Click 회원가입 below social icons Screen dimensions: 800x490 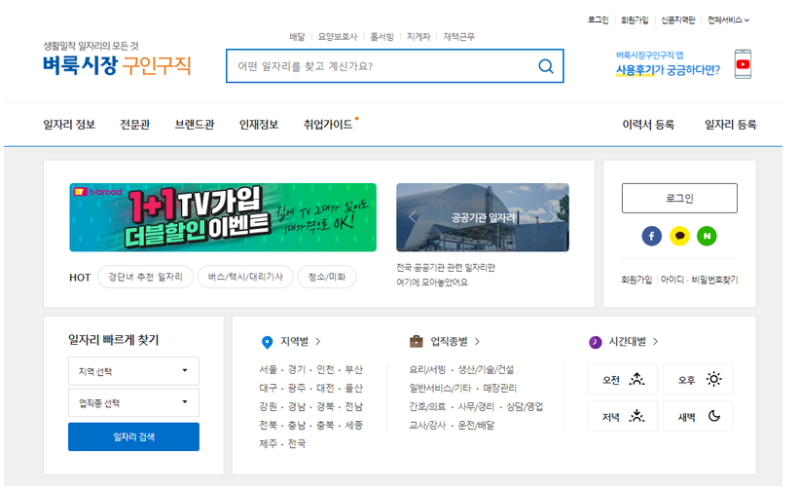click(637, 280)
